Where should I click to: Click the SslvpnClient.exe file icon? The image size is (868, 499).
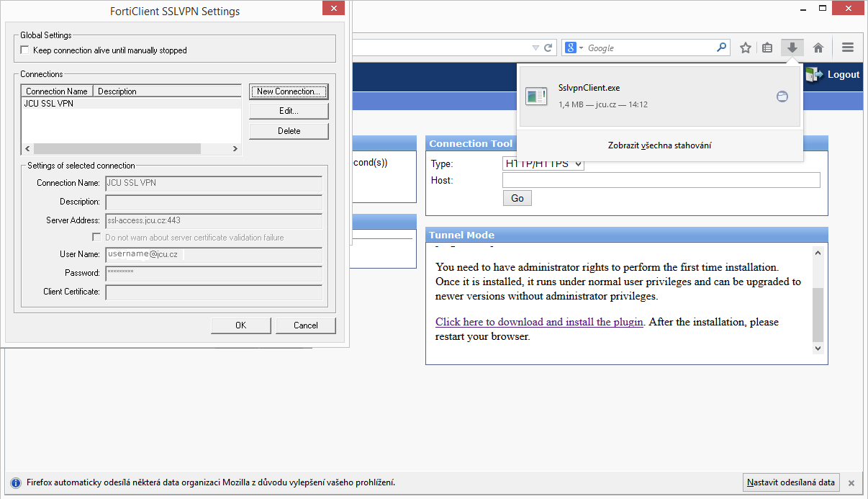[536, 96]
